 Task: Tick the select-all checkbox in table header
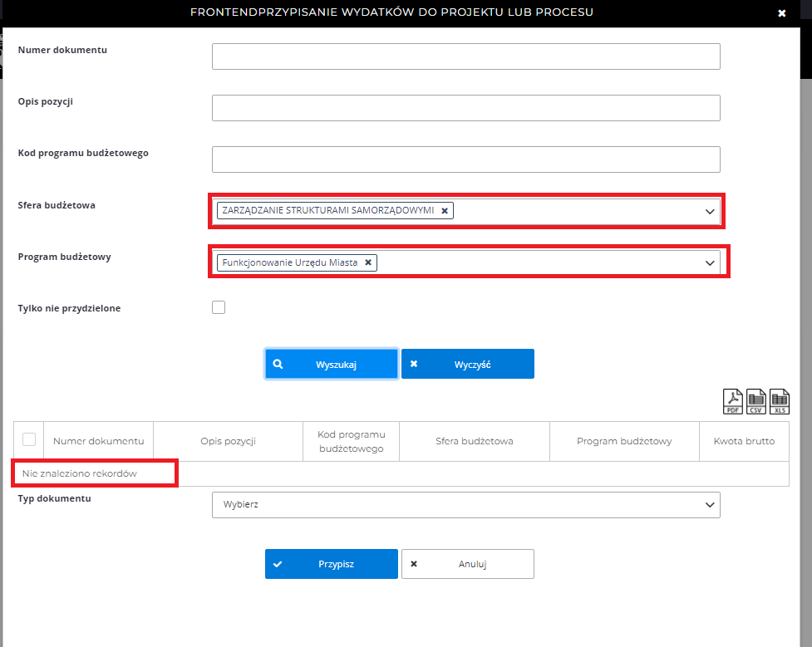pyautogui.click(x=29, y=440)
